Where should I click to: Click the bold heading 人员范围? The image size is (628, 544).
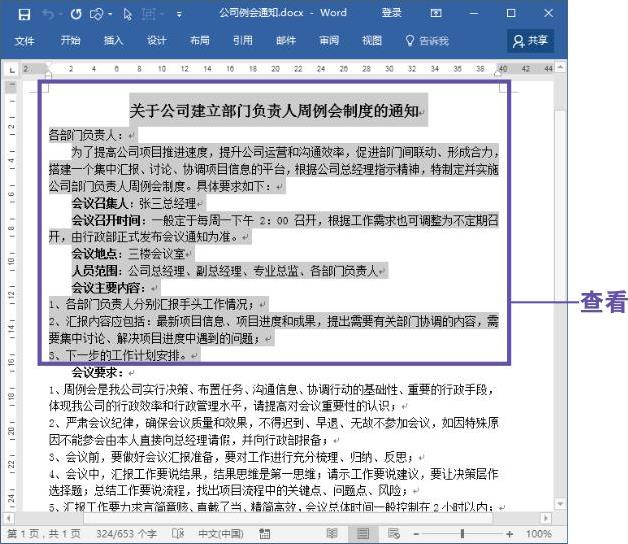tap(95, 271)
